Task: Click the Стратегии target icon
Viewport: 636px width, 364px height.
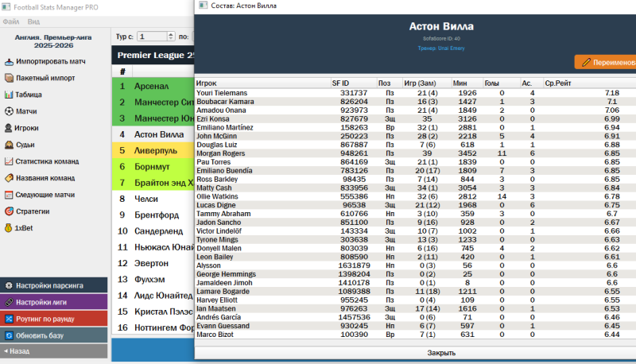Action: tap(9, 211)
